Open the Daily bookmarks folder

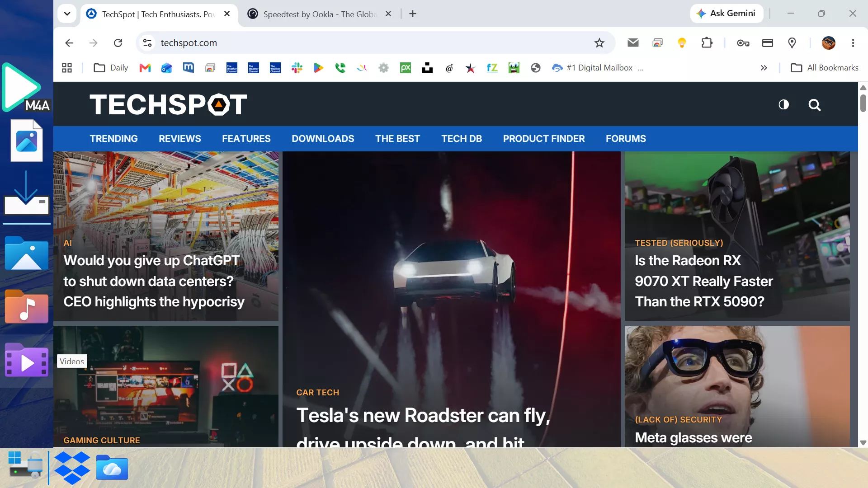point(111,68)
